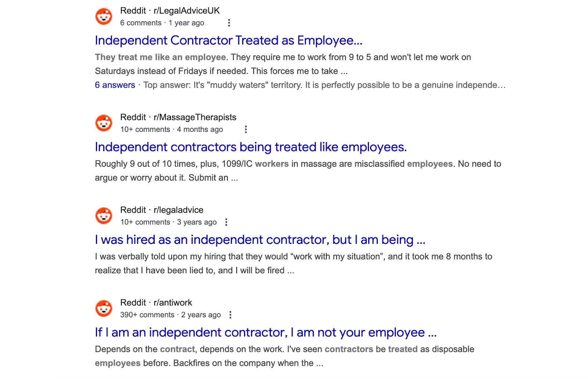The width and height of the screenshot is (588, 379).
Task: Click the 'Reddit · r/LegalAdviceUK' source label
Action: pyautogui.click(x=169, y=10)
